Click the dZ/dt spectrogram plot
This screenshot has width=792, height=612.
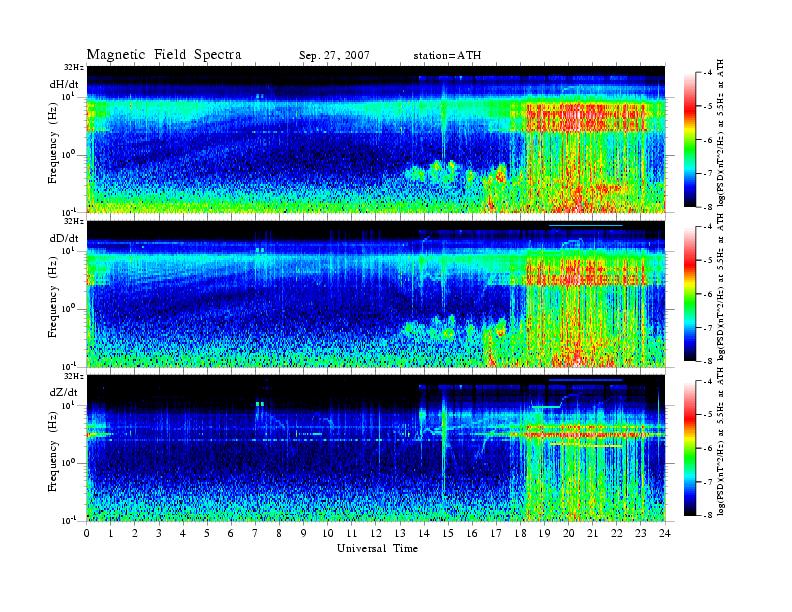coord(376,448)
